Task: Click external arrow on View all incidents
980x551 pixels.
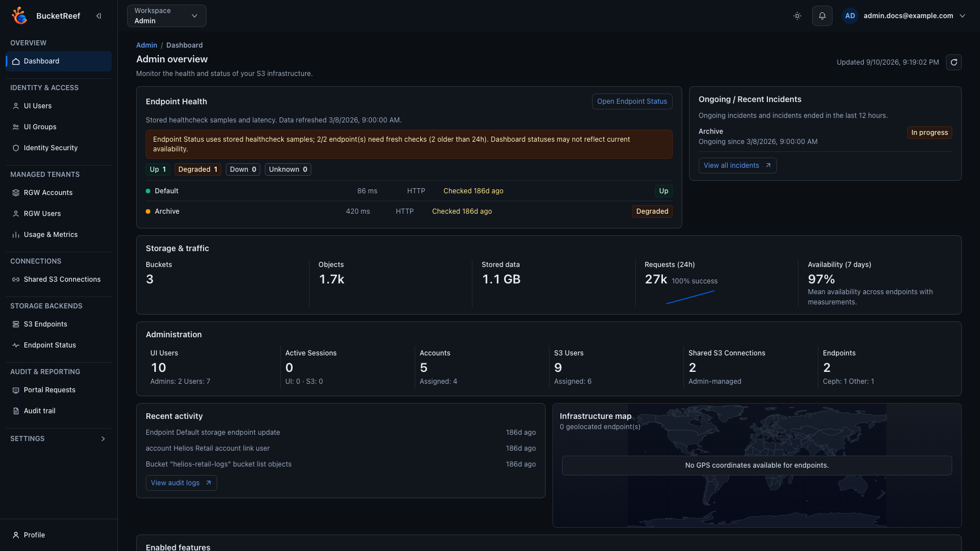Action: [x=768, y=166]
